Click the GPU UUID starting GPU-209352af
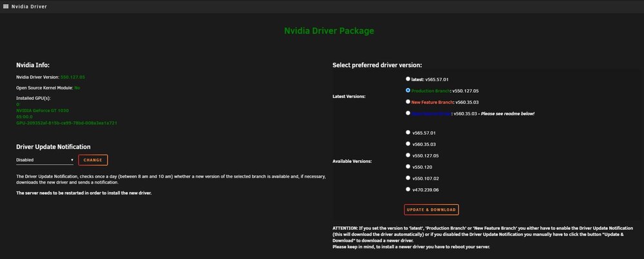Screen dimensions: 644x259 click(x=66, y=123)
